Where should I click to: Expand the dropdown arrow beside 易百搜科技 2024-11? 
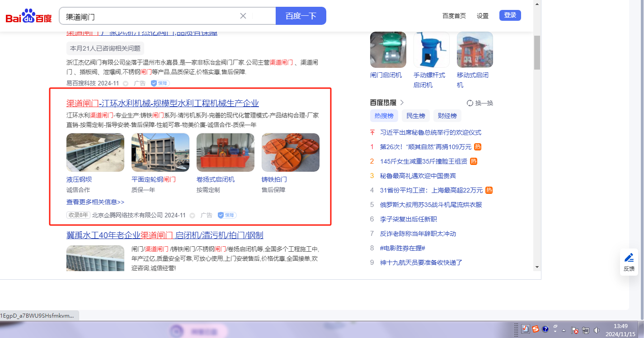(x=126, y=84)
